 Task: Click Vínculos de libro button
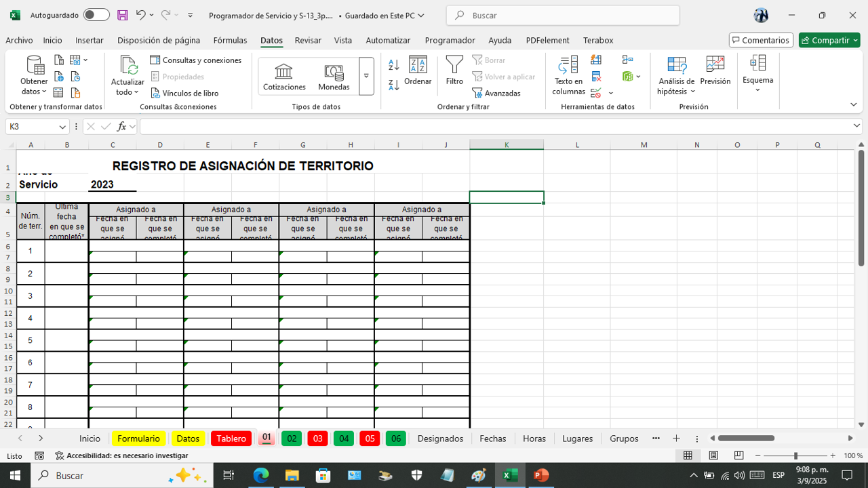[x=184, y=93]
